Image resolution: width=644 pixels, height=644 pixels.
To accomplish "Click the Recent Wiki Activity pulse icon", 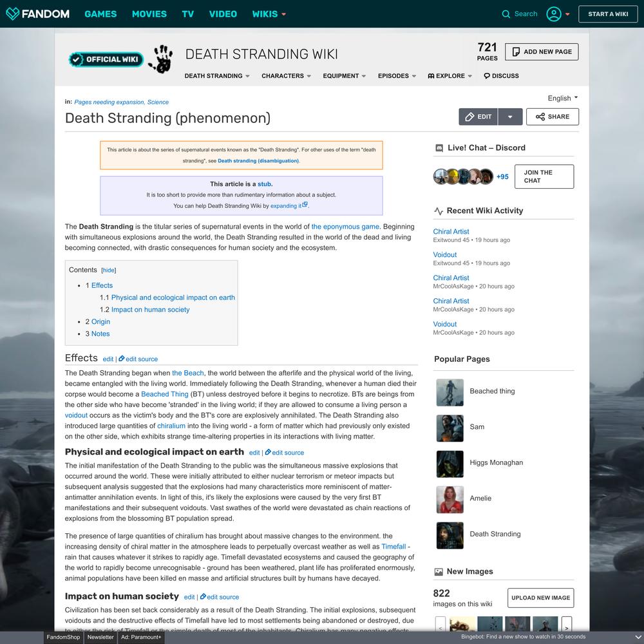I will tap(438, 211).
